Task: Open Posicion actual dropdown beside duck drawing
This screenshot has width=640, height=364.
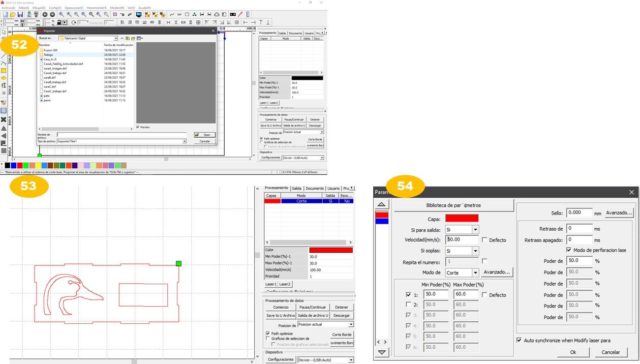Action: click(x=351, y=324)
